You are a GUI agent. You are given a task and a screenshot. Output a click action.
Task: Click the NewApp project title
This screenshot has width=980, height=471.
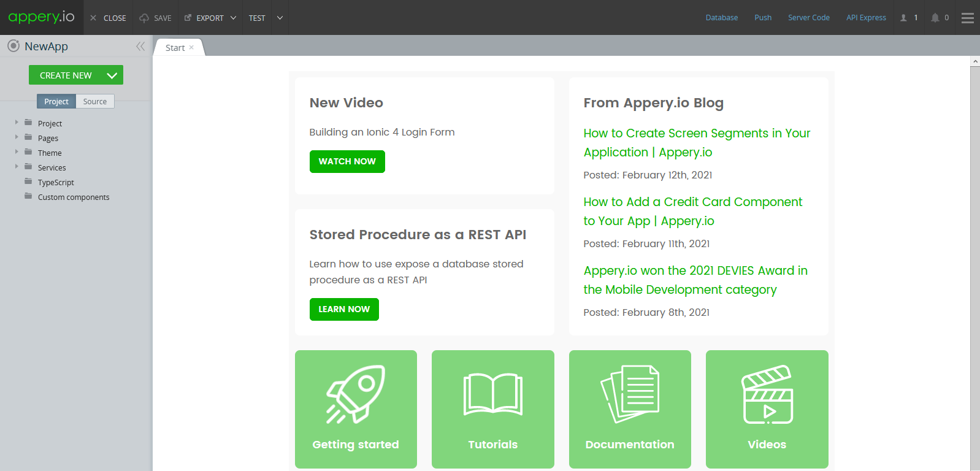pos(46,46)
